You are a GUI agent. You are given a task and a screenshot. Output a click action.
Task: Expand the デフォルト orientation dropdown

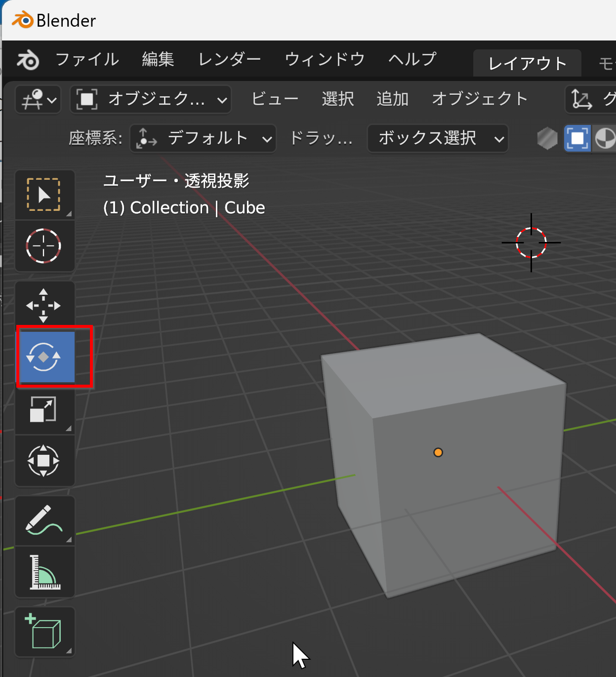203,138
